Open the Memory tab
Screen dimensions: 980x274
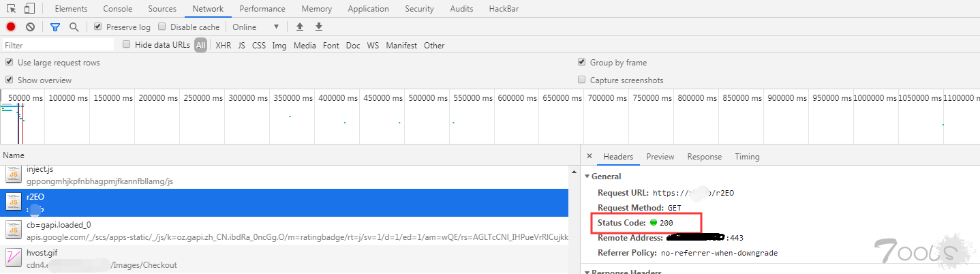pos(317,9)
